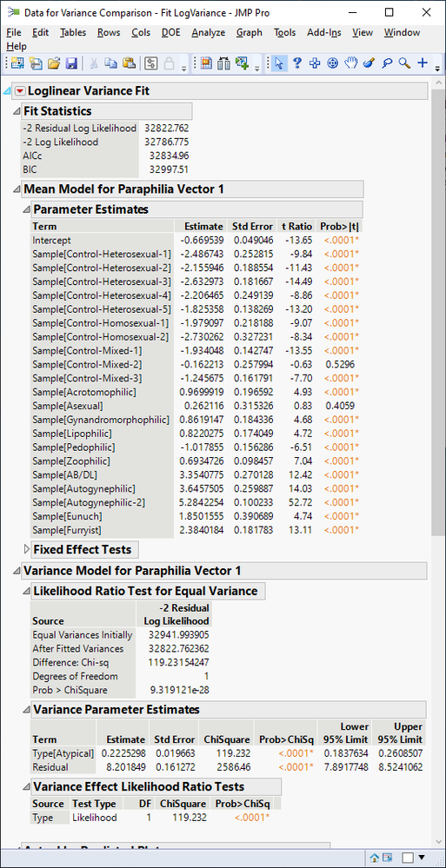Click the Home window icon in the status bar

pos(374,858)
